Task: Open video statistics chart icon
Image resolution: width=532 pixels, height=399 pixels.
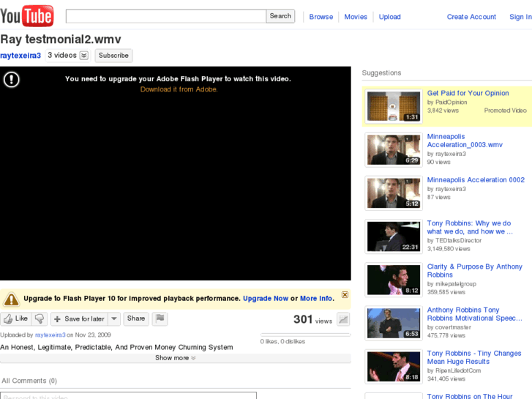Action: [343, 319]
